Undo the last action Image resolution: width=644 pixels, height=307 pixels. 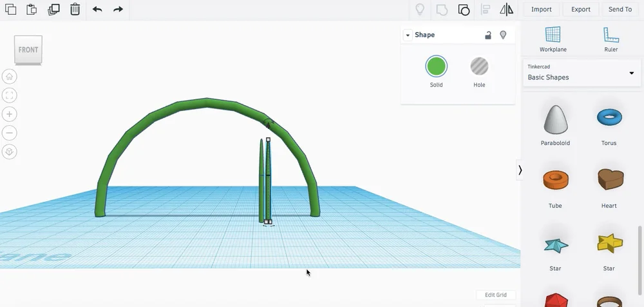(x=97, y=9)
